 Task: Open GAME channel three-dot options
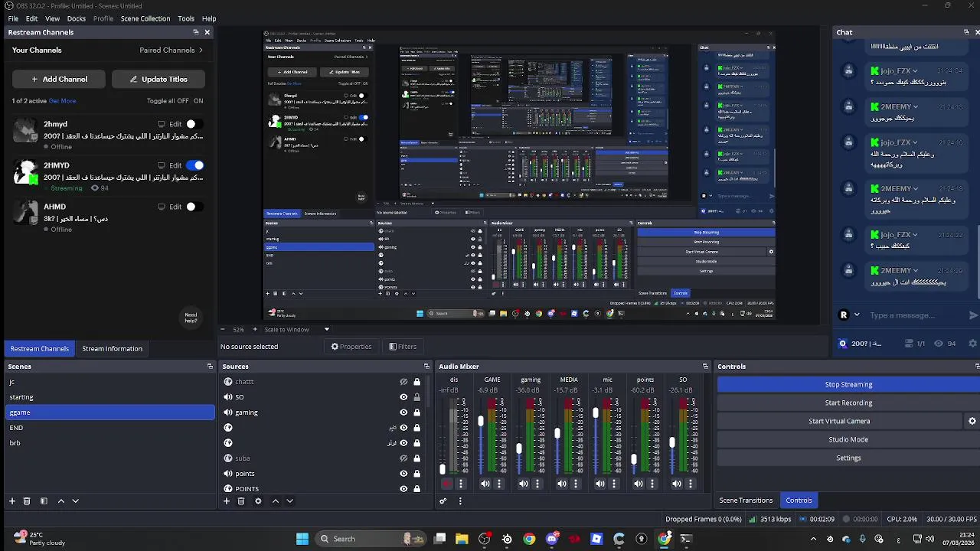[499, 484]
